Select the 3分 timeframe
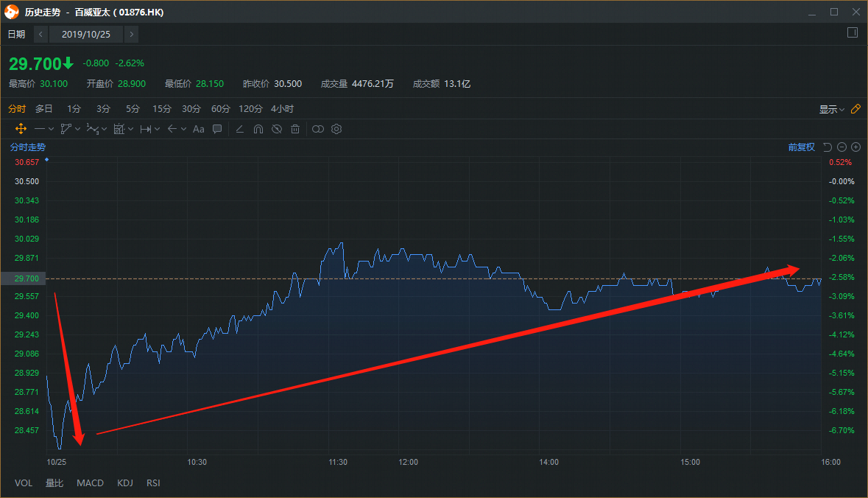Image resolution: width=868 pixels, height=498 pixels. pyautogui.click(x=103, y=108)
